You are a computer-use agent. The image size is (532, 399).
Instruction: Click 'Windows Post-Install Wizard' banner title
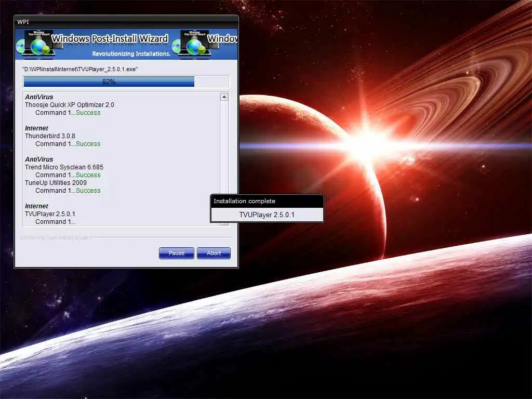coord(110,38)
